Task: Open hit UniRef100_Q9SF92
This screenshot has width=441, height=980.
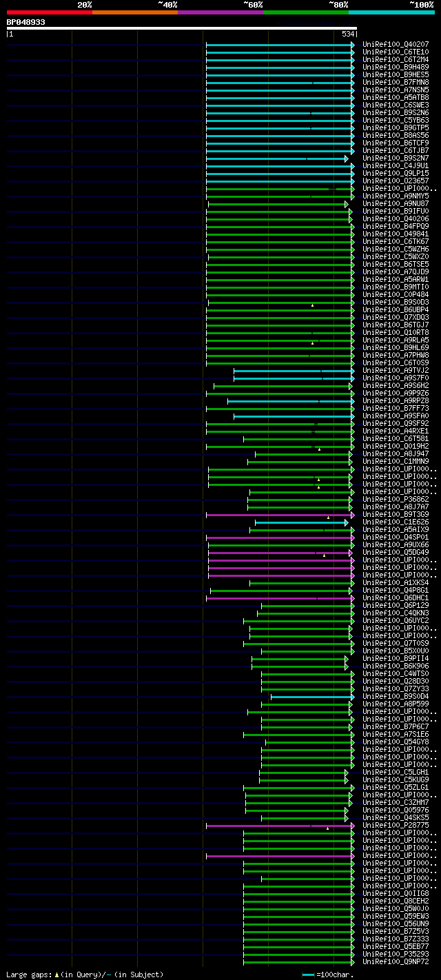Action: 396,423
